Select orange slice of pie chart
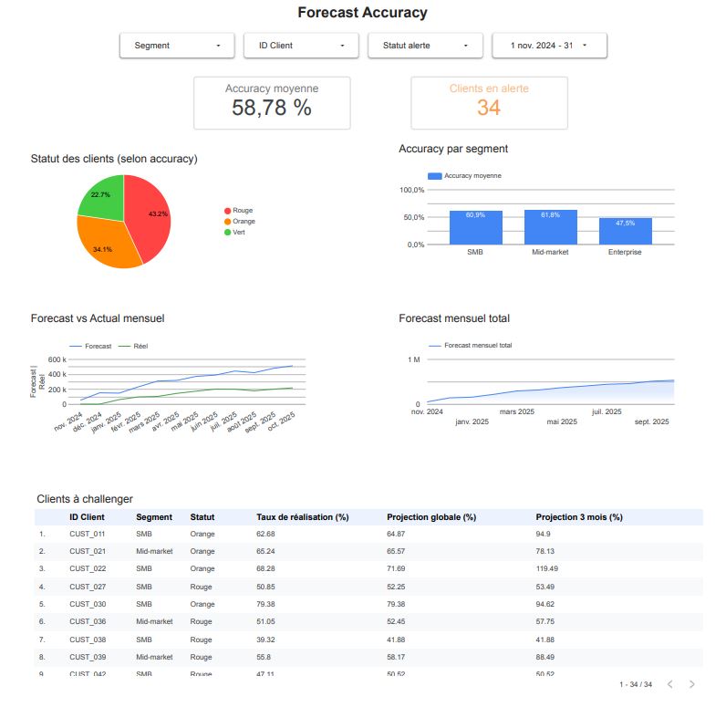Viewport: 726px width, 728px height. (x=107, y=244)
